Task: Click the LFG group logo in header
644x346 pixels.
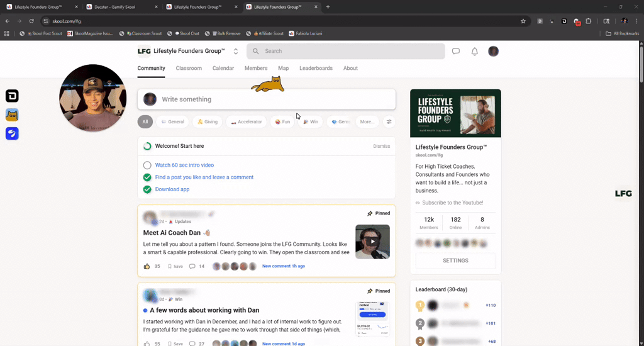Action: [144, 51]
